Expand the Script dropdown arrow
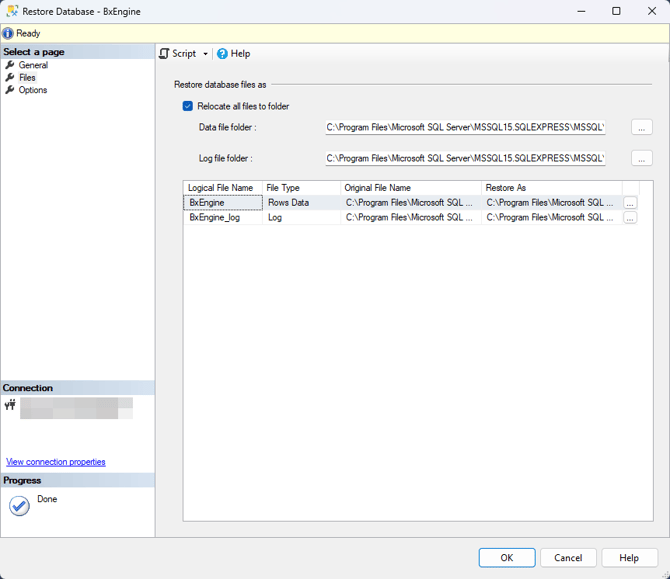 point(206,54)
